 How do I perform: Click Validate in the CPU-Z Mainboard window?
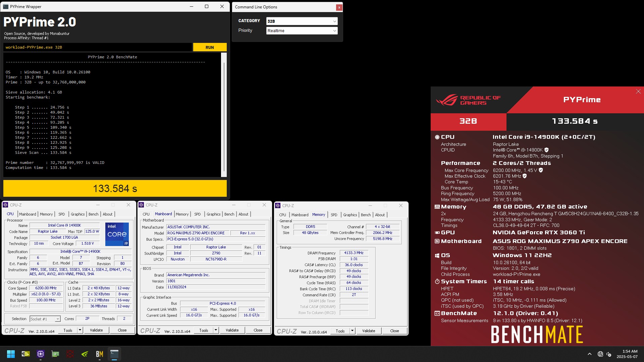point(232,330)
